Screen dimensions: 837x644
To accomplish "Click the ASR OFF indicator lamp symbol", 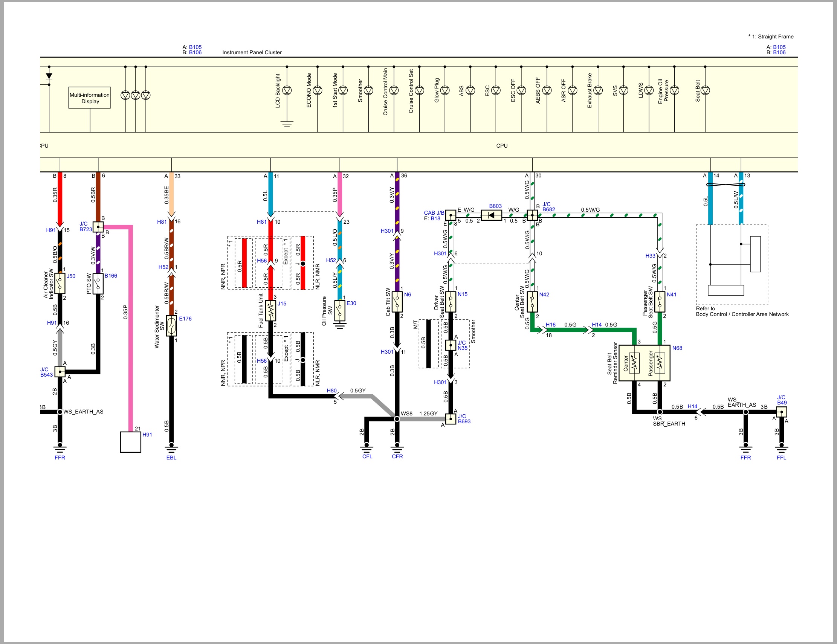I will point(573,90).
